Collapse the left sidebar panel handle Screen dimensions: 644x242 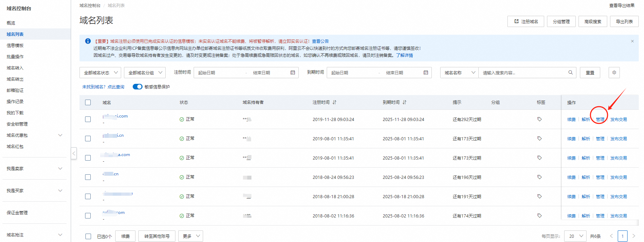[x=74, y=153]
